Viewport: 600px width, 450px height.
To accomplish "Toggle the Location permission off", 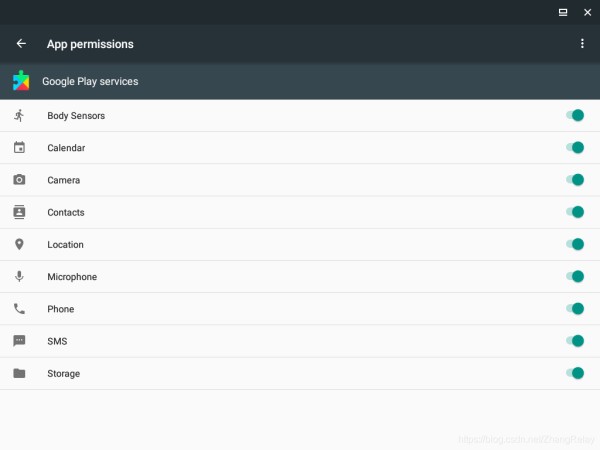I will [575, 244].
